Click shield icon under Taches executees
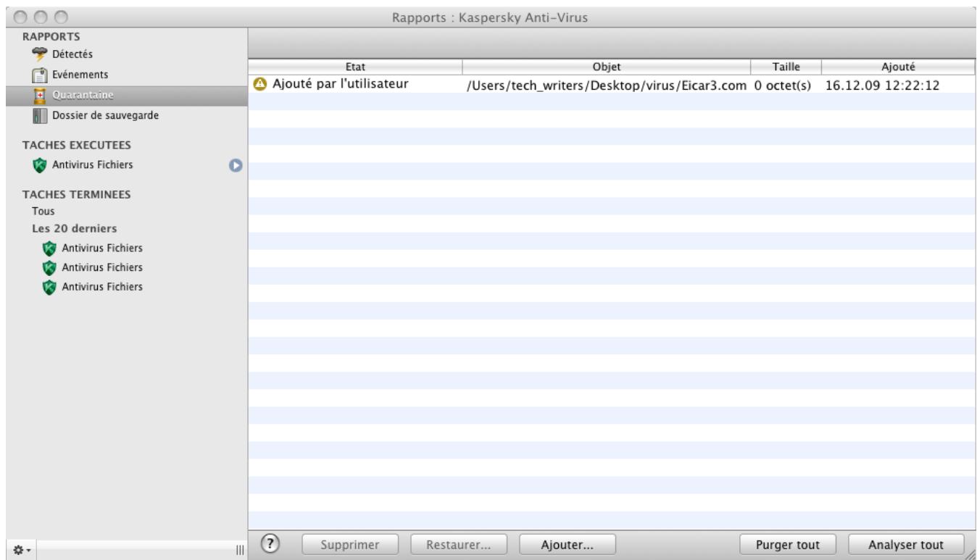The width and height of the screenshot is (977, 560). (x=40, y=165)
